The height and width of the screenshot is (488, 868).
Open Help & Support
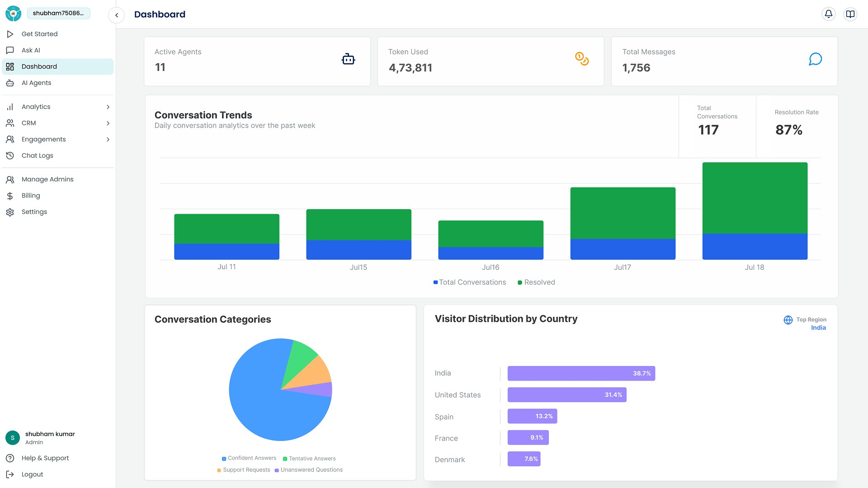click(45, 458)
